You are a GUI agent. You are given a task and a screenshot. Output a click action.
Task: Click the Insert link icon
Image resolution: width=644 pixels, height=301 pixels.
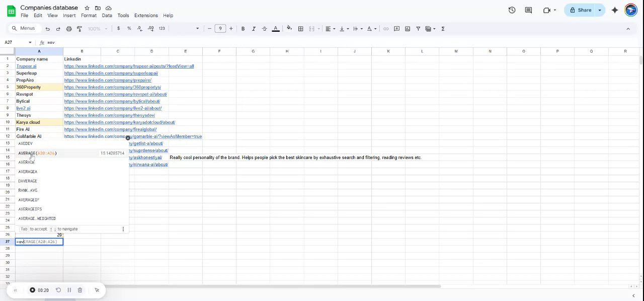click(x=386, y=29)
